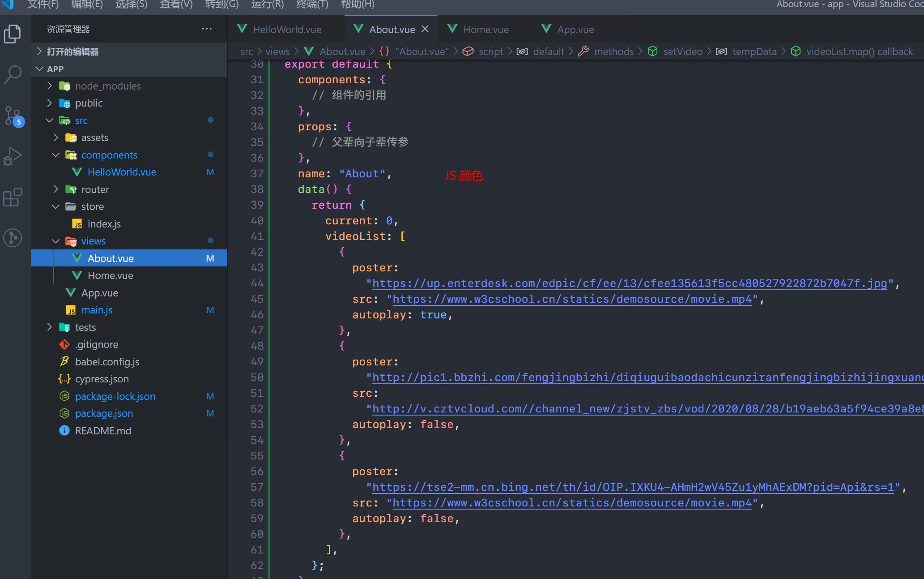
Task: Open package-lock.json file
Action: pyautogui.click(x=129, y=396)
